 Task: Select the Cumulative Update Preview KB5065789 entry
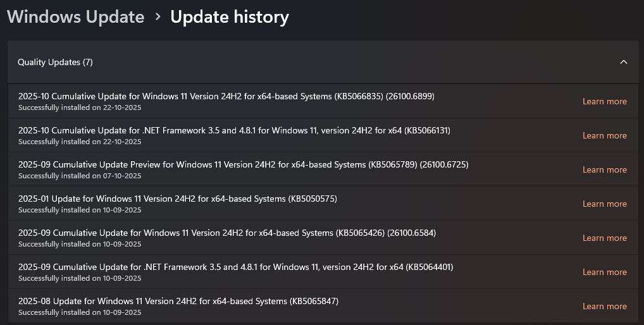[243, 165]
